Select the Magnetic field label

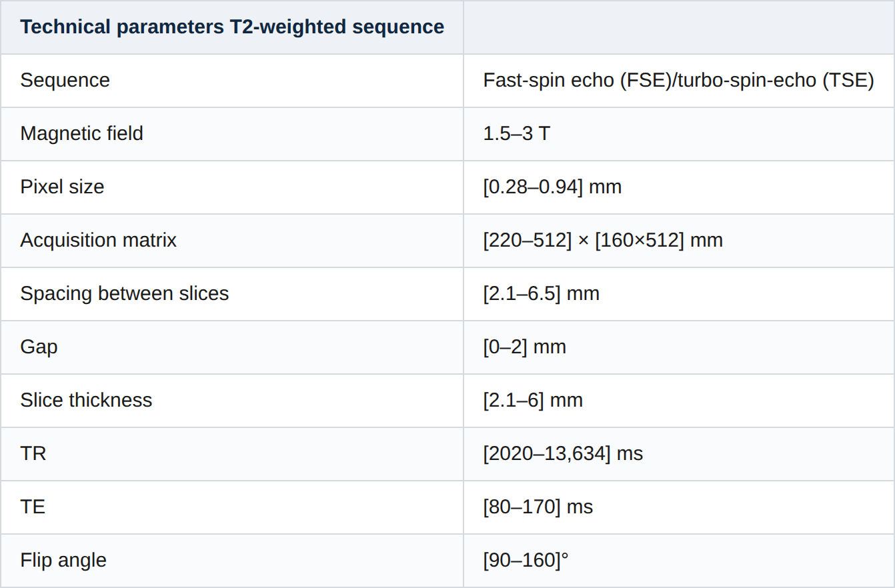pos(81,133)
